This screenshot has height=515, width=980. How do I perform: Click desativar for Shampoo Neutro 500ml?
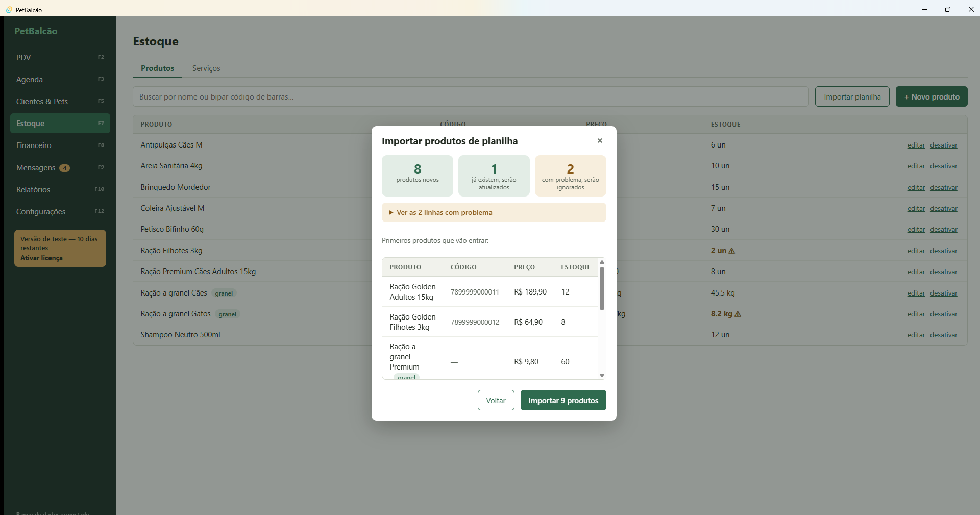(x=944, y=335)
